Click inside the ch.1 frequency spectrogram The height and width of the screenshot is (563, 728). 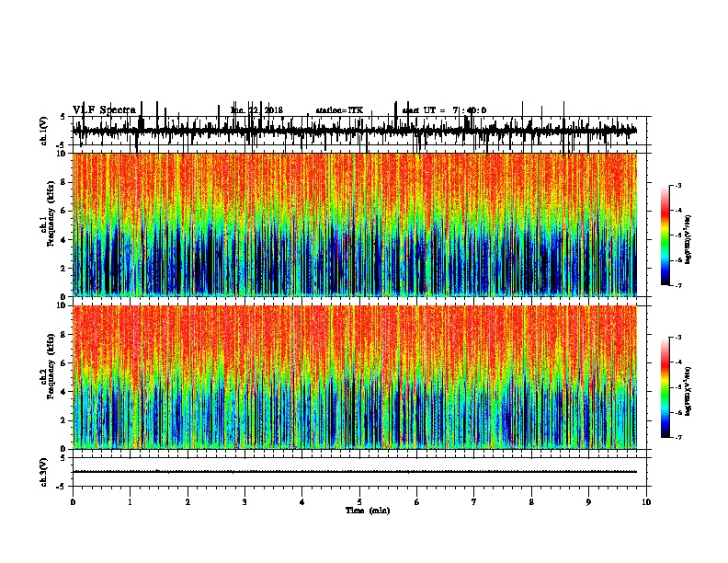355,224
